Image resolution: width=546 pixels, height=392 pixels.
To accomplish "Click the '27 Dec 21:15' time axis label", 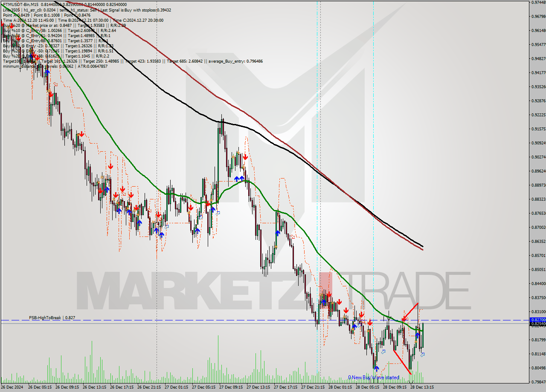I will point(313,387).
